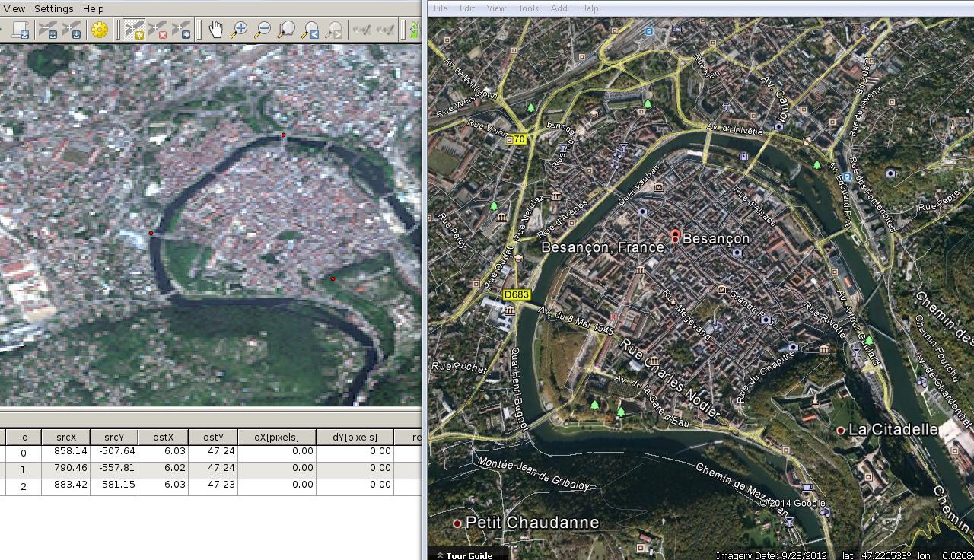Screen dimensions: 974x560
Task: Click the red GCP point on river's west bend
Action: click(151, 234)
